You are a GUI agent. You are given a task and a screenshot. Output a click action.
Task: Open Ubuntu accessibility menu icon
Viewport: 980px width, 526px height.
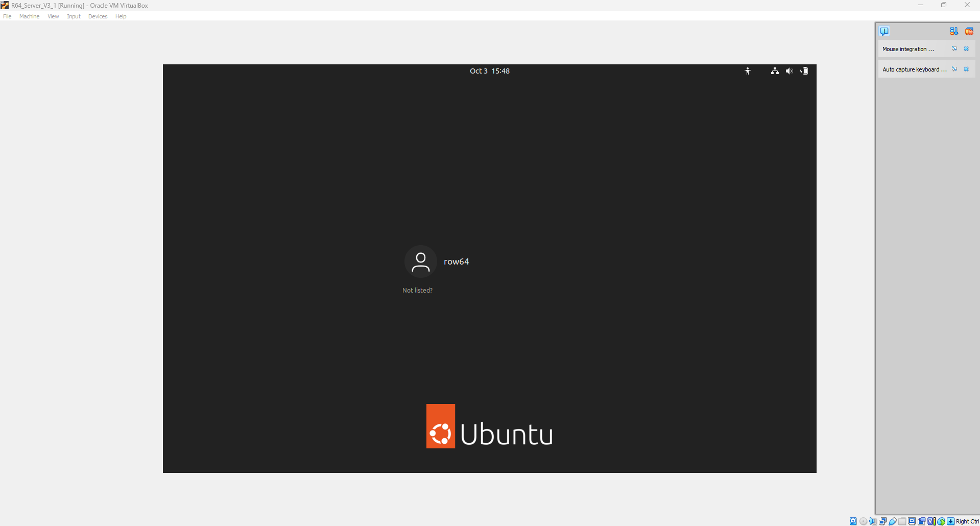click(748, 71)
